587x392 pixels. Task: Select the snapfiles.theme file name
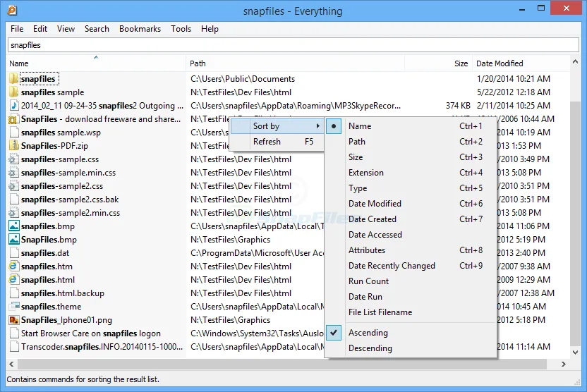click(x=51, y=307)
